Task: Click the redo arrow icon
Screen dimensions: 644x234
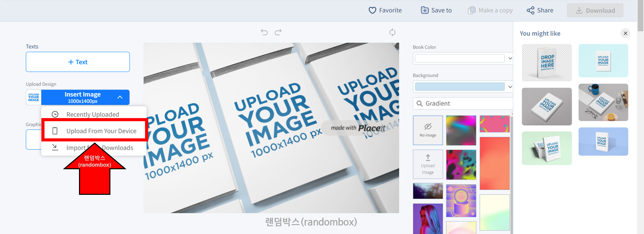Action: (278, 32)
